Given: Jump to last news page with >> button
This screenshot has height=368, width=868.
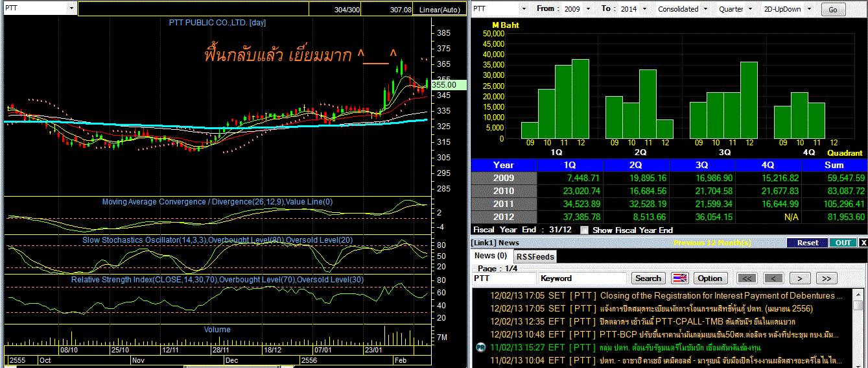Looking at the screenshot, I should tap(827, 278).
